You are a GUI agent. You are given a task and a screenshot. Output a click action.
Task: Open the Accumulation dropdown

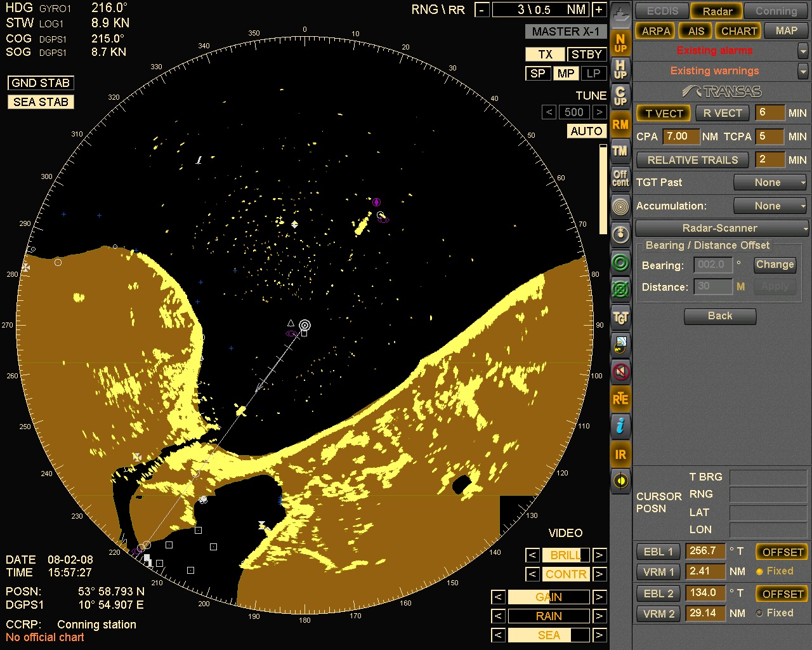coord(769,206)
